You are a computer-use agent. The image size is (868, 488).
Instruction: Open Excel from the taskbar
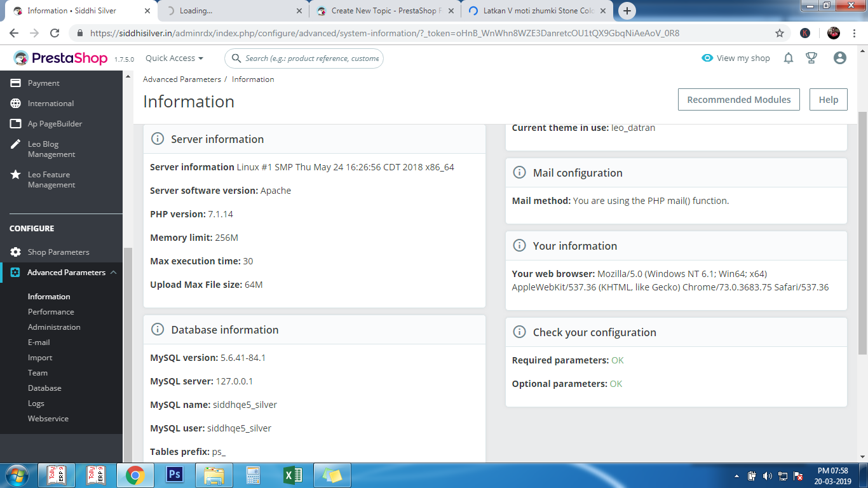click(292, 475)
